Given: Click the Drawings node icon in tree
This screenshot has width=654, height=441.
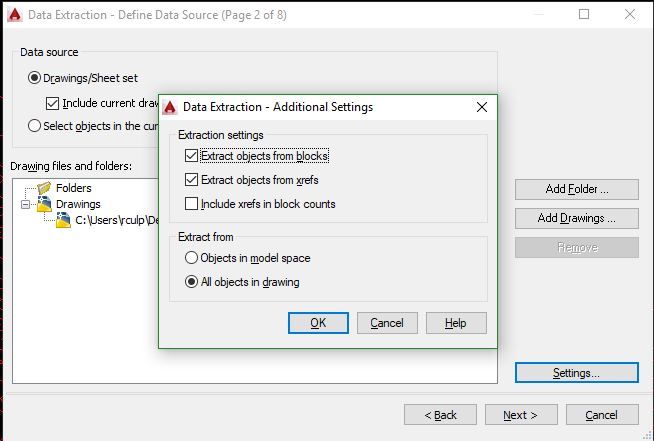Looking at the screenshot, I should click(44, 204).
